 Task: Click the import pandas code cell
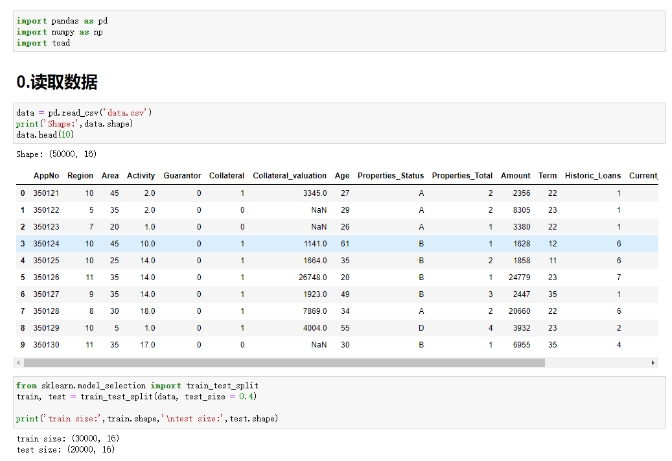click(339, 31)
